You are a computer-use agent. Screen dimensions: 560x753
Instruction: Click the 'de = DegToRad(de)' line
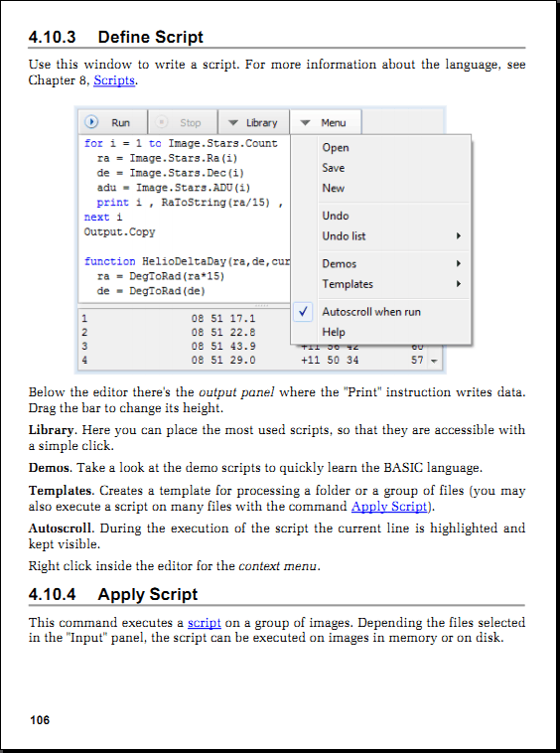pyautogui.click(x=151, y=291)
